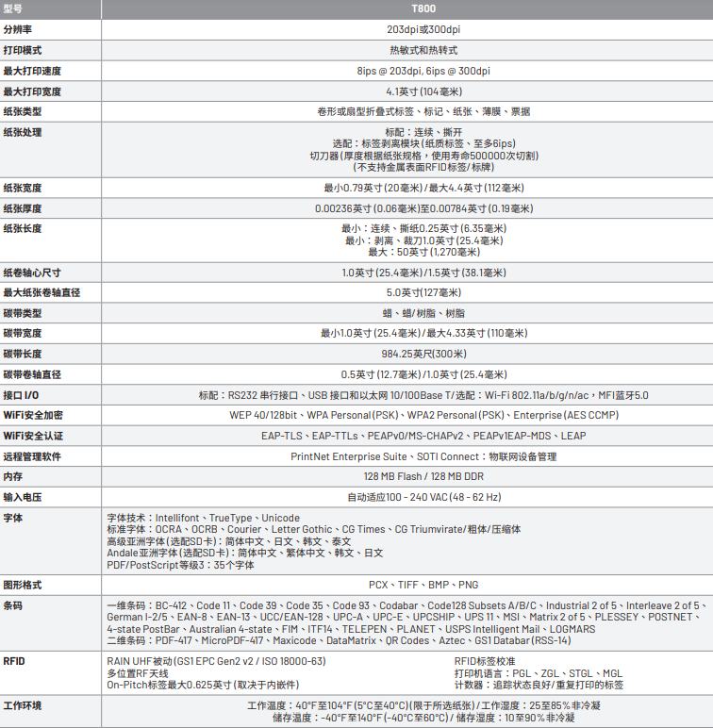Image resolution: width=713 pixels, height=728 pixels.
Task: Select the 纸张类型 row label
Action: coord(23,111)
